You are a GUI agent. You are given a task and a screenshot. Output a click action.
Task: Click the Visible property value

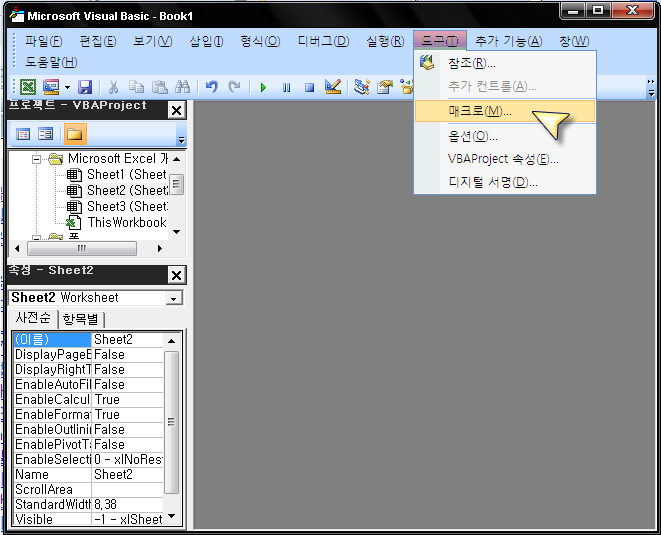pos(127,519)
